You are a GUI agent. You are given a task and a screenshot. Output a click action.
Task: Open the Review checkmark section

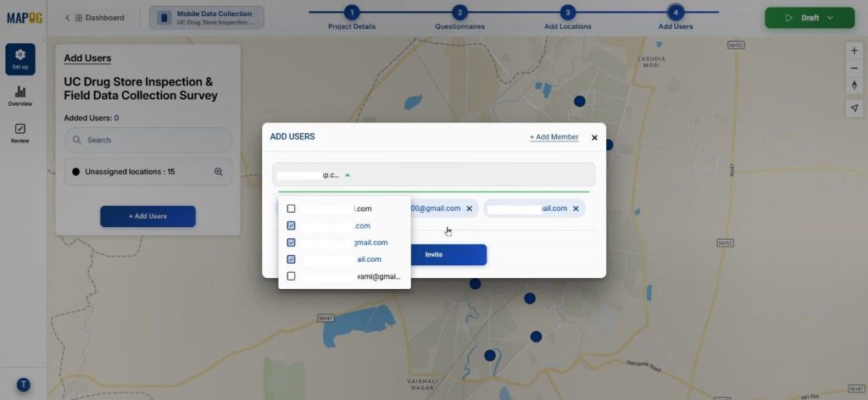[20, 133]
